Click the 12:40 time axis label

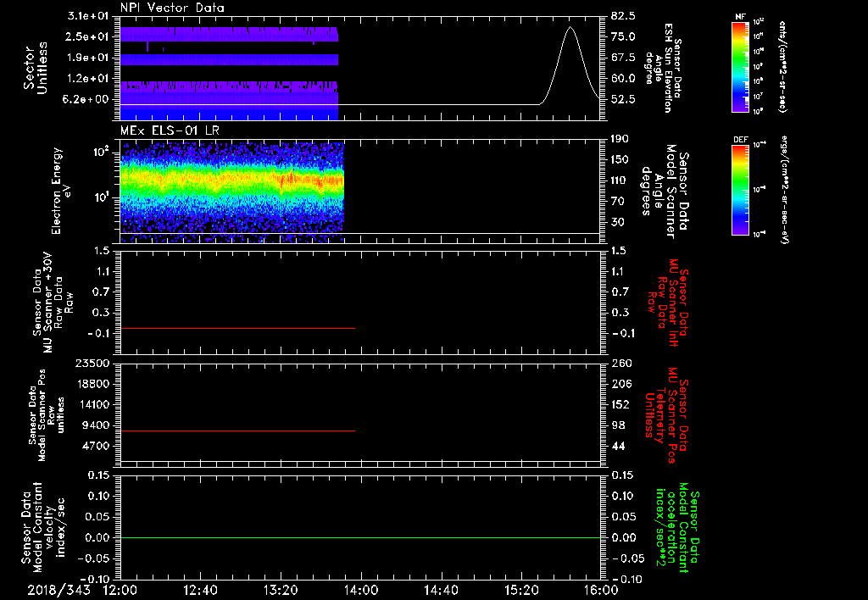[x=200, y=591]
